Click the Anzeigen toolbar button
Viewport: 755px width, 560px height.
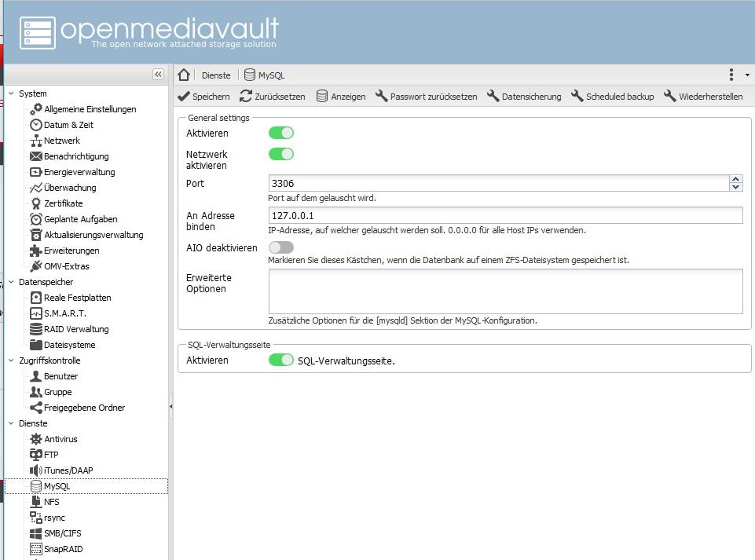coord(341,97)
